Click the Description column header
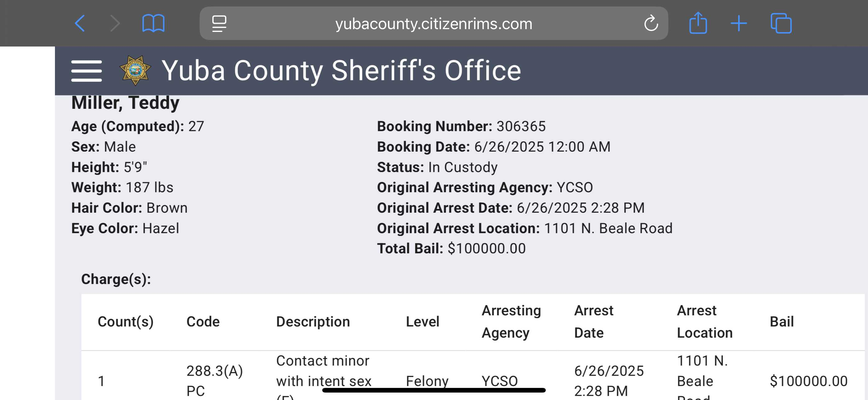The width and height of the screenshot is (868, 400). point(313,322)
